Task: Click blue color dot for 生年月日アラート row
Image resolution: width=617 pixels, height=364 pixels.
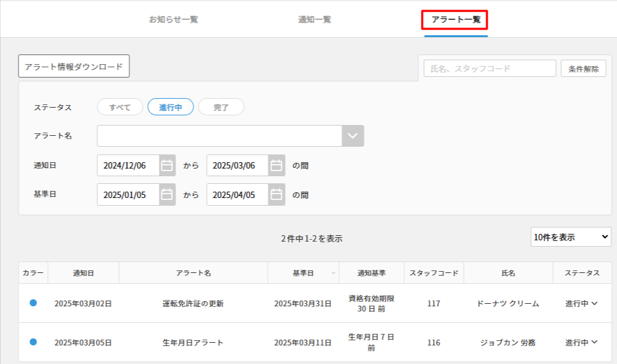Action: 33,342
